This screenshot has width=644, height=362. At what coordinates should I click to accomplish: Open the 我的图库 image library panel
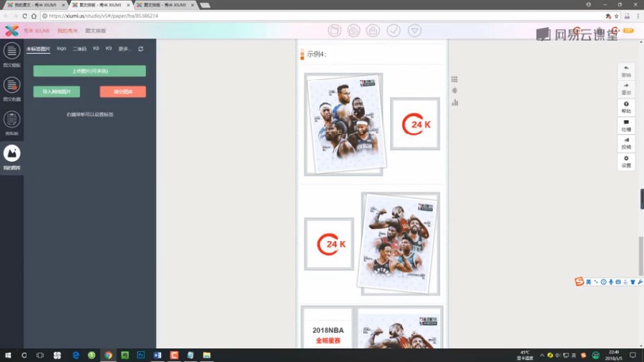click(11, 157)
